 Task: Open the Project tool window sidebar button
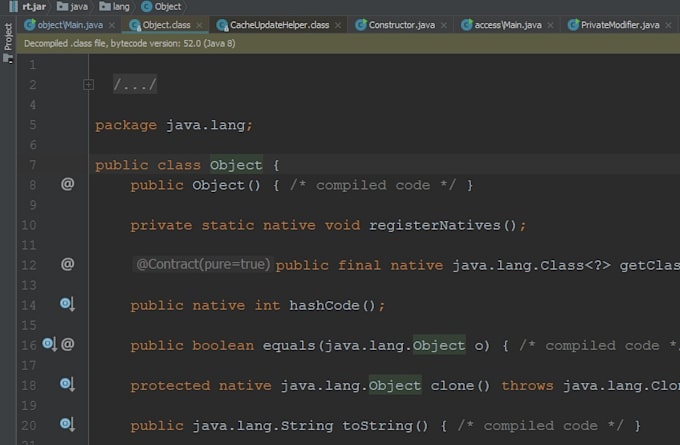pos(8,38)
